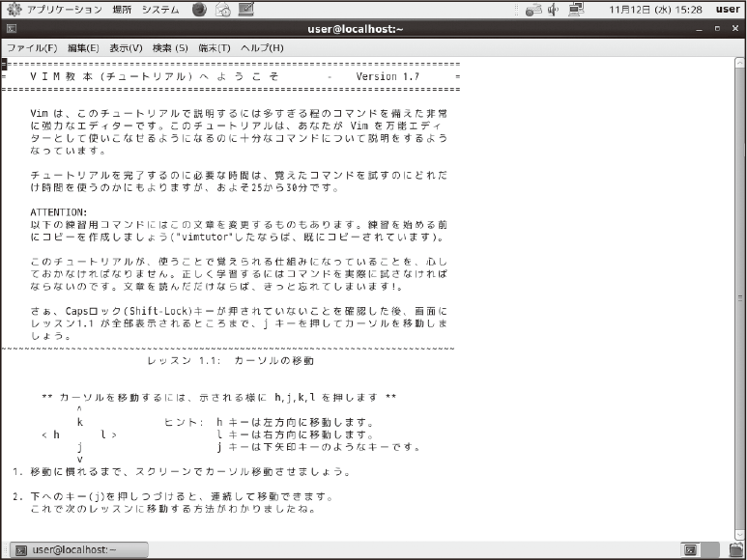Click the user name in top panel
The height and width of the screenshot is (560, 747).
[727, 10]
